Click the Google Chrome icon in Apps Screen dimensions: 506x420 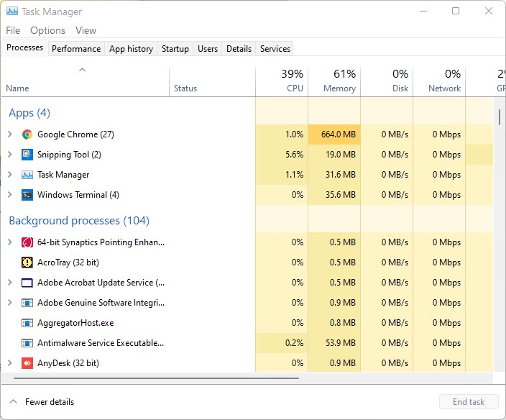(27, 134)
